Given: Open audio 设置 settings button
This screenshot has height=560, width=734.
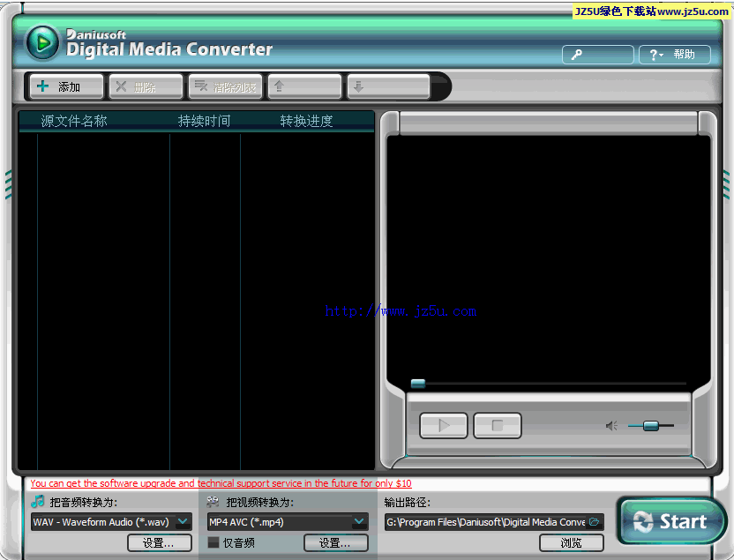Looking at the screenshot, I should coord(160,543).
